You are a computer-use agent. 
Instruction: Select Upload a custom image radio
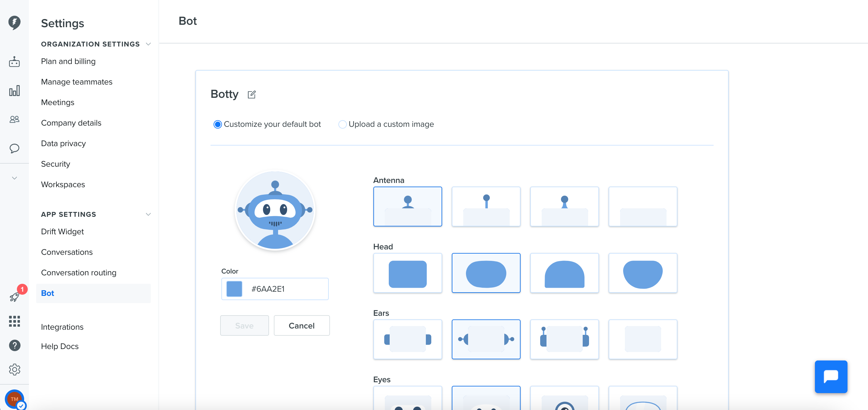[342, 124]
